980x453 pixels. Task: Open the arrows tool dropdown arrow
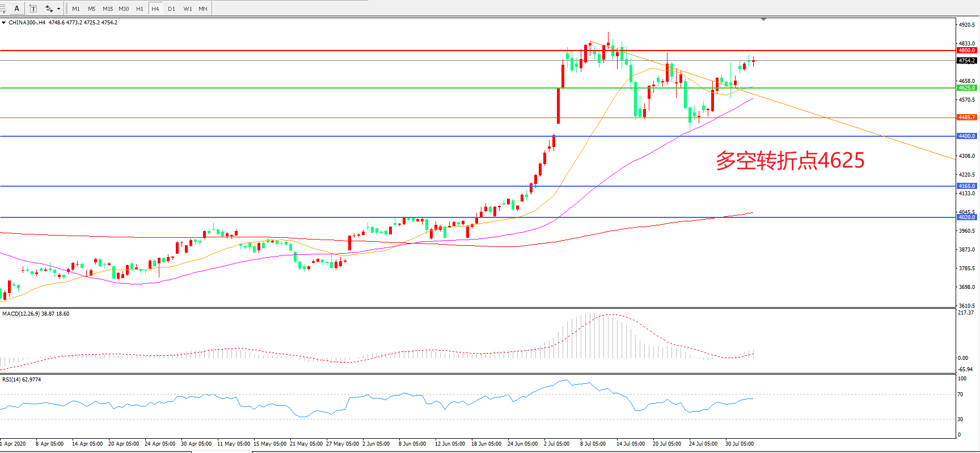tap(58, 9)
